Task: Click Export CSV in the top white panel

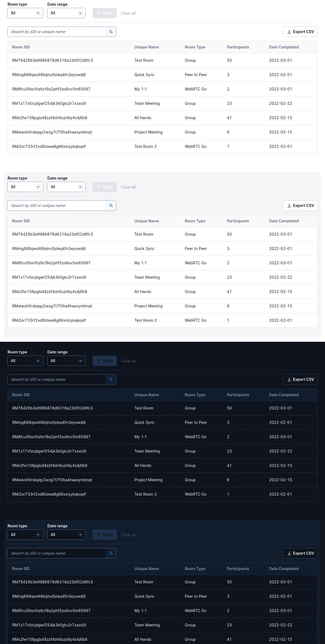Action: (x=300, y=32)
